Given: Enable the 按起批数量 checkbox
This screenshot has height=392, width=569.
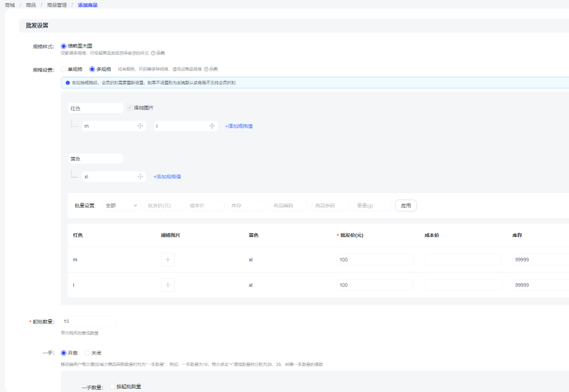Looking at the screenshot, I should tap(112, 386).
